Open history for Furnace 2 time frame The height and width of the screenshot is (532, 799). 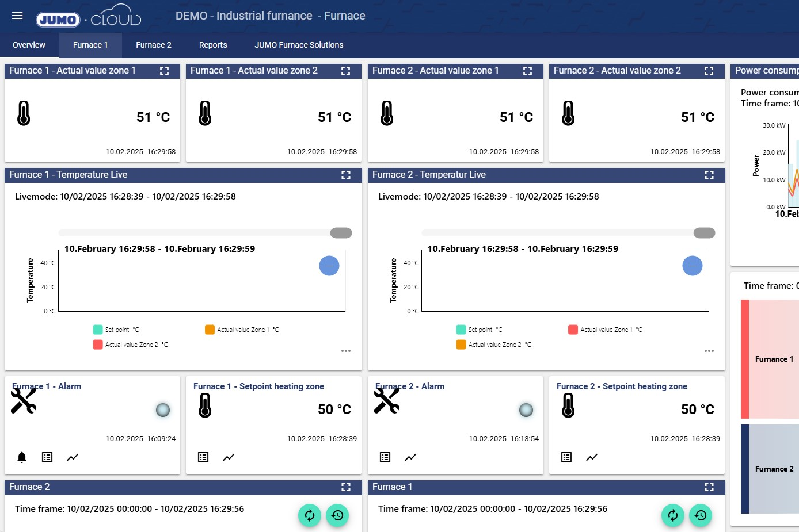coord(337,515)
